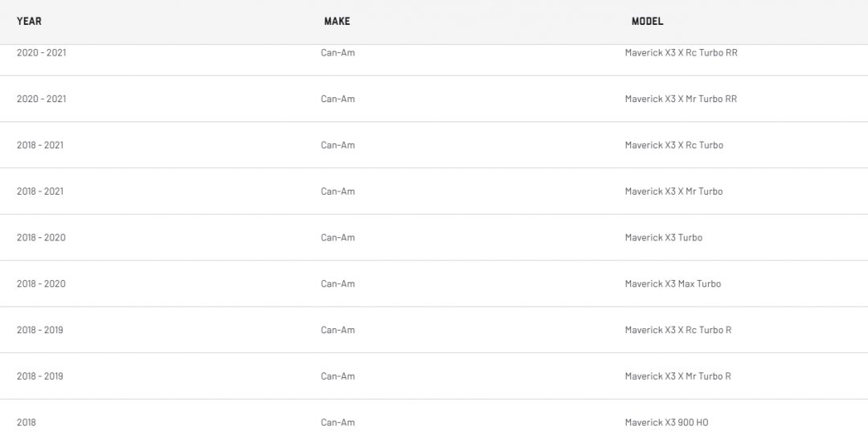868x436 pixels.
Task: Select the Maverick X3 X Mr Turbo RR model
Action: 681,99
